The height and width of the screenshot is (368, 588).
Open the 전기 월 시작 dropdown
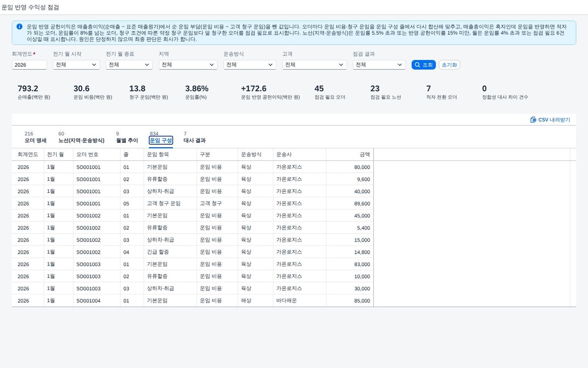click(x=76, y=65)
